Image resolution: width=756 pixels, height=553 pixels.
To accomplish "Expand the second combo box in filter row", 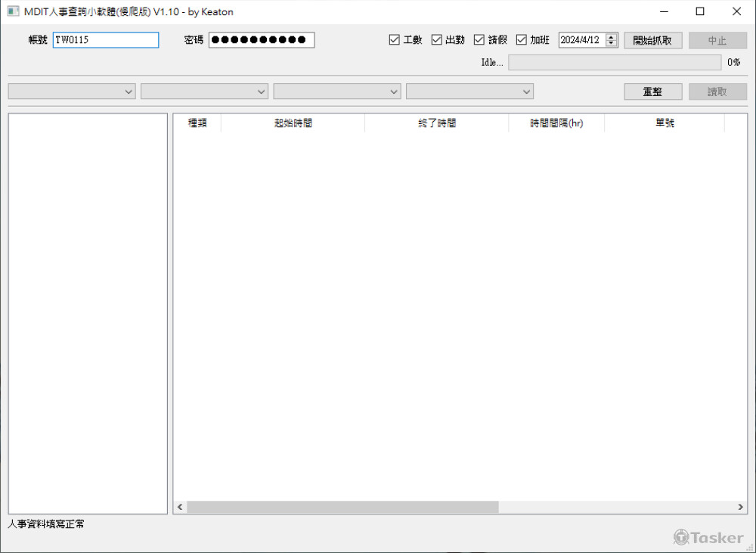I will [x=204, y=91].
